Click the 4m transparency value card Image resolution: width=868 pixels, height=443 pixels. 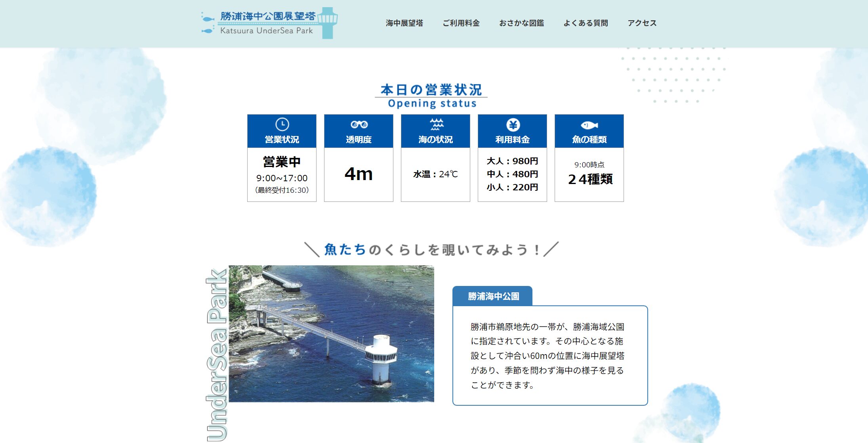(x=359, y=174)
